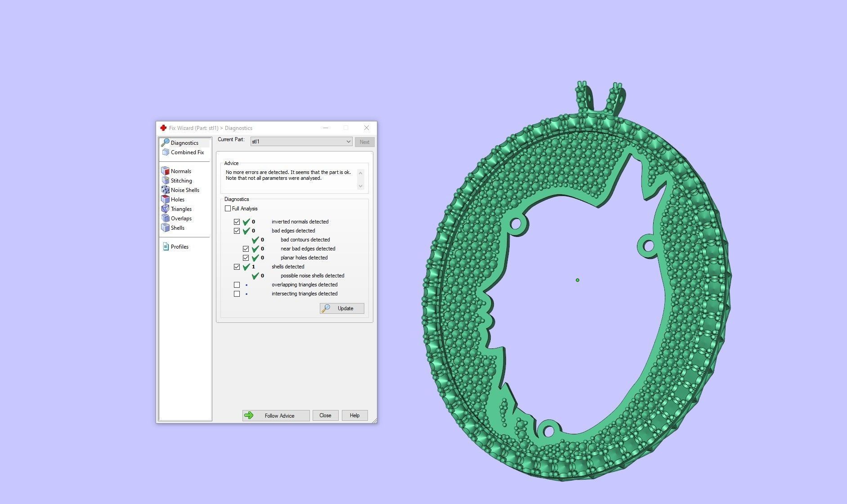Select the Shells icon in sidebar
Viewport: 847px width, 504px height.
tap(165, 227)
